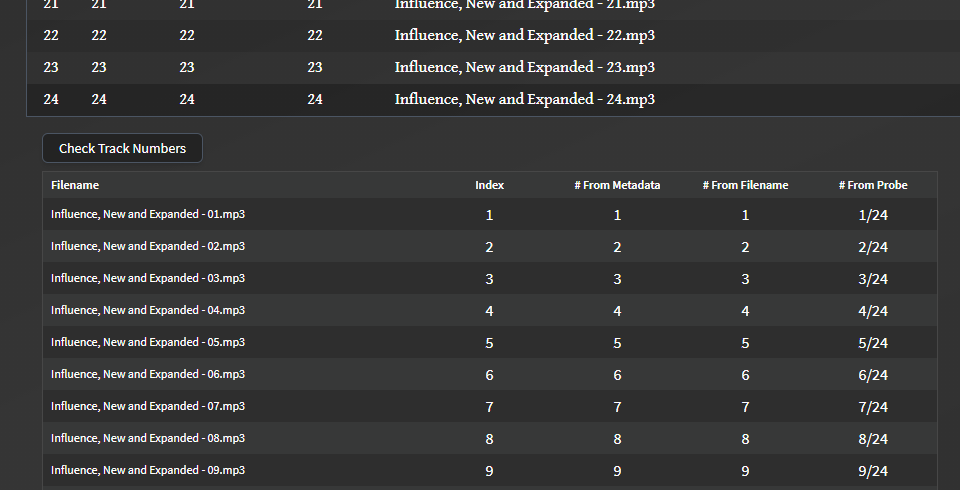This screenshot has width=960, height=490.
Task: Click the filename ending in 09.mp3
Action: (148, 470)
